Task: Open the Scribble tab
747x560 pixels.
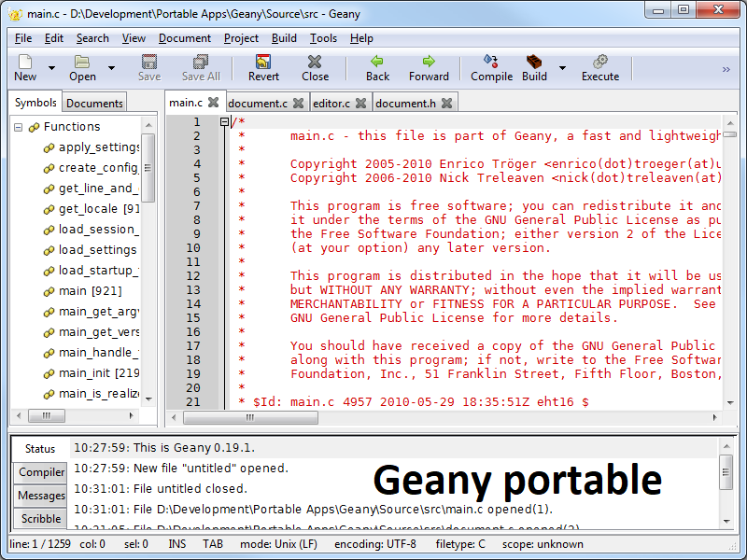Action: [41, 519]
